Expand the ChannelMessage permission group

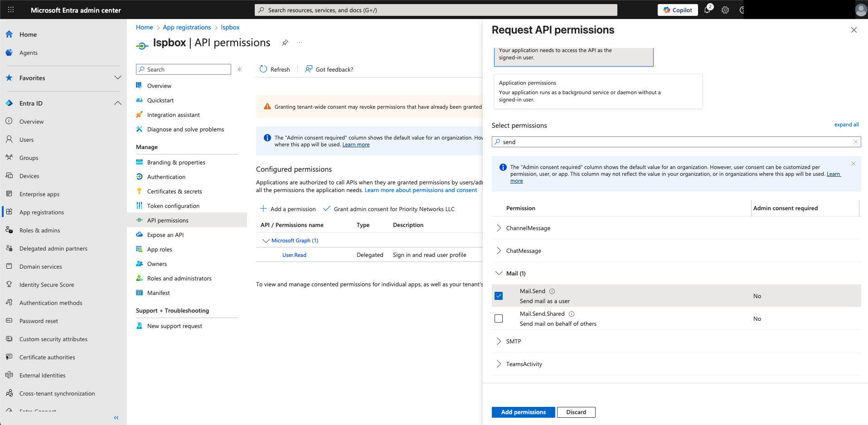coord(499,228)
